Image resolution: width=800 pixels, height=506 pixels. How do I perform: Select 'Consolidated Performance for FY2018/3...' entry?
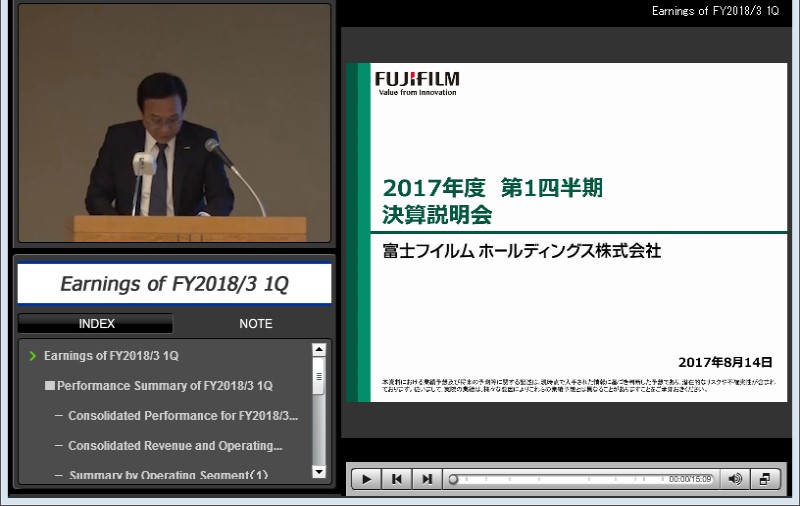coord(183,416)
